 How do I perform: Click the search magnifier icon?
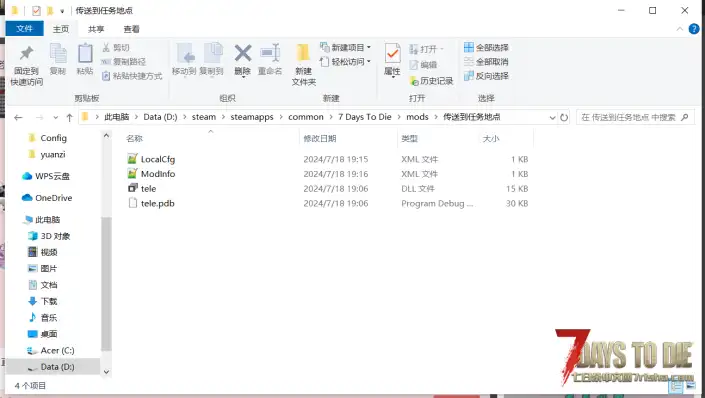(x=685, y=117)
